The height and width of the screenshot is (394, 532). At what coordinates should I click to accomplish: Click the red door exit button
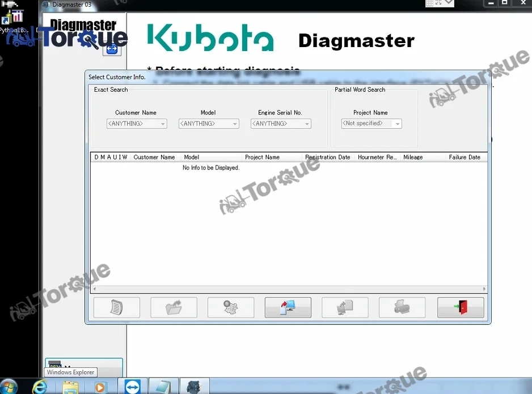click(x=461, y=307)
